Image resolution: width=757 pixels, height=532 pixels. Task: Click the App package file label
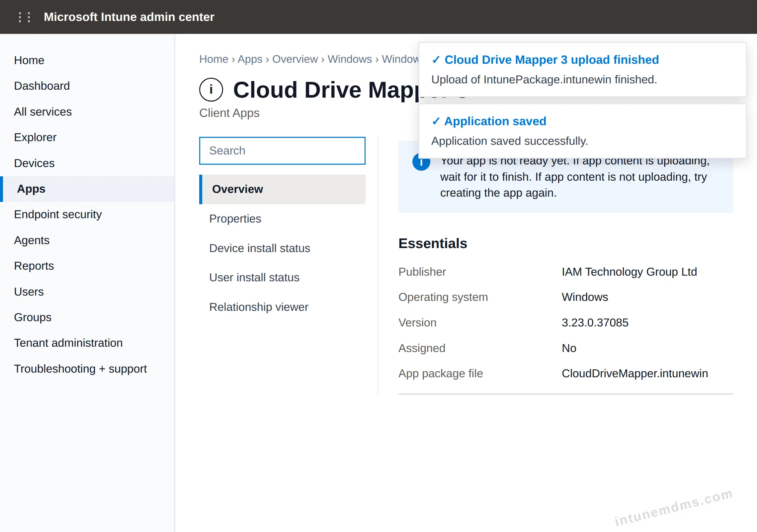[x=441, y=373]
